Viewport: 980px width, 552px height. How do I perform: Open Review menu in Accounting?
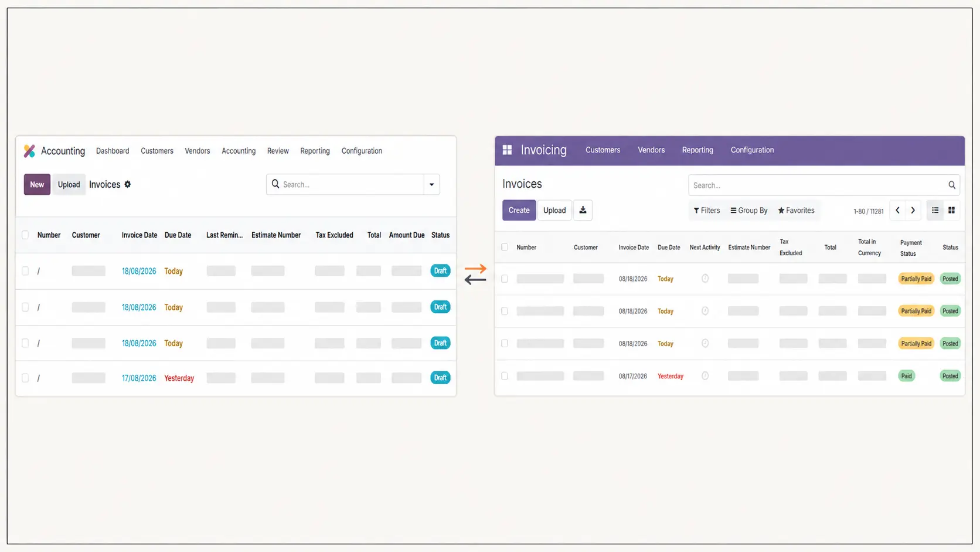pyautogui.click(x=278, y=151)
